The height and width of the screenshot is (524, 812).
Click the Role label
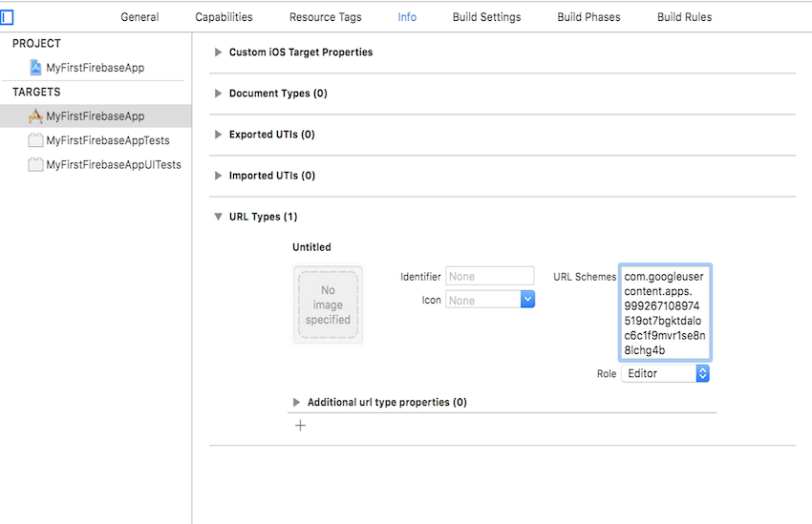click(607, 374)
